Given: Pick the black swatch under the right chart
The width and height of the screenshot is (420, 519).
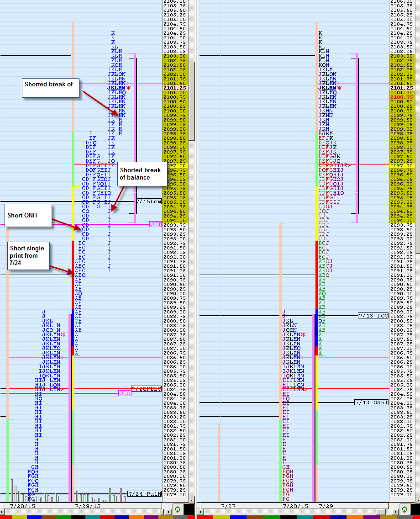Looking at the screenshot, I should click(x=288, y=517).
